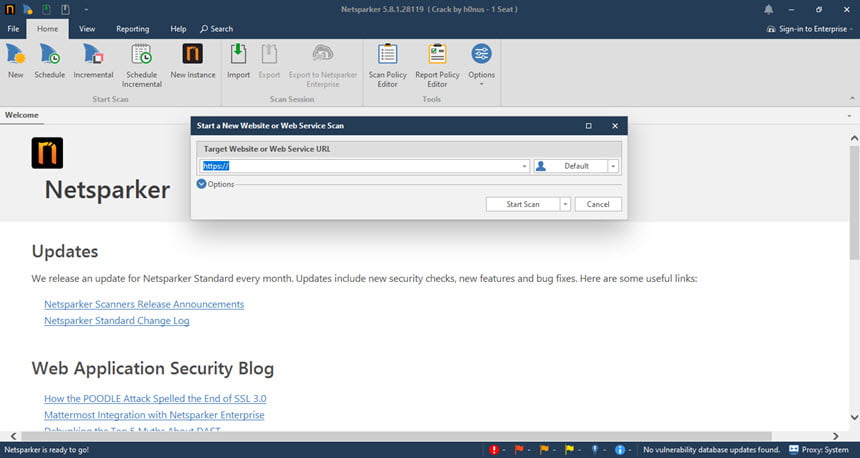This screenshot has height=458, width=860.
Task: Switch to the View ribbon tab
Action: click(x=87, y=29)
